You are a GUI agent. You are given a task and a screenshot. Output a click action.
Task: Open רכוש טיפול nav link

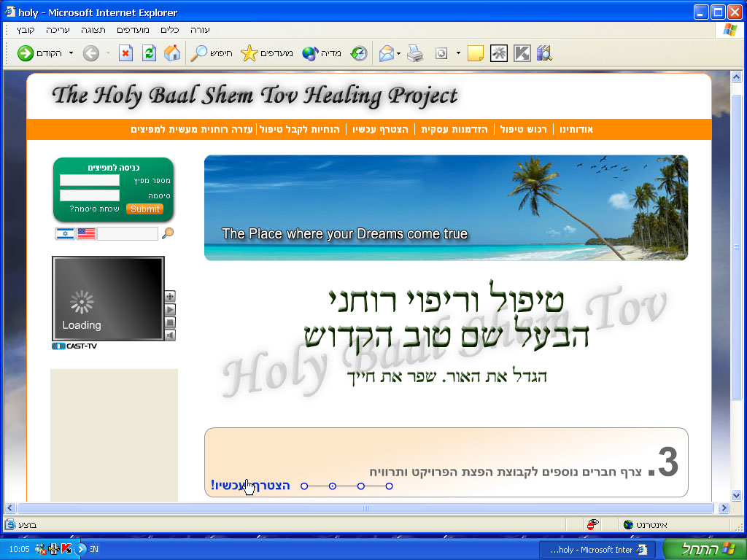524,130
